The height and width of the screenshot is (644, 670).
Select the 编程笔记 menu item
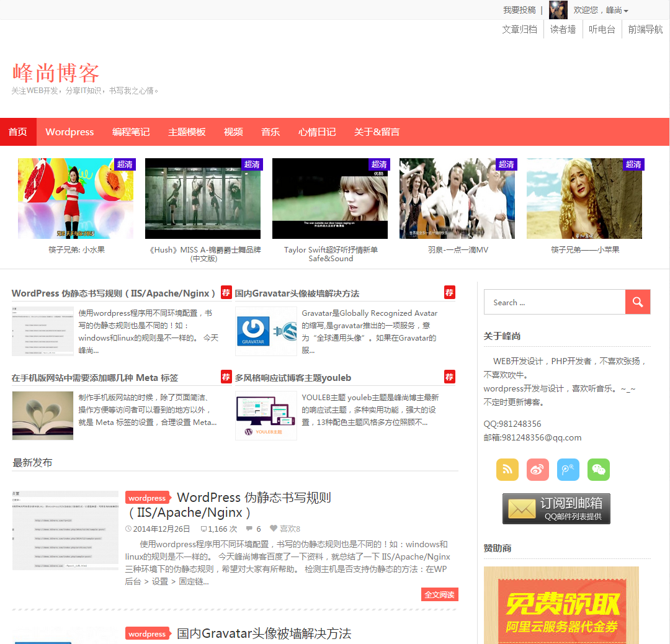click(131, 132)
